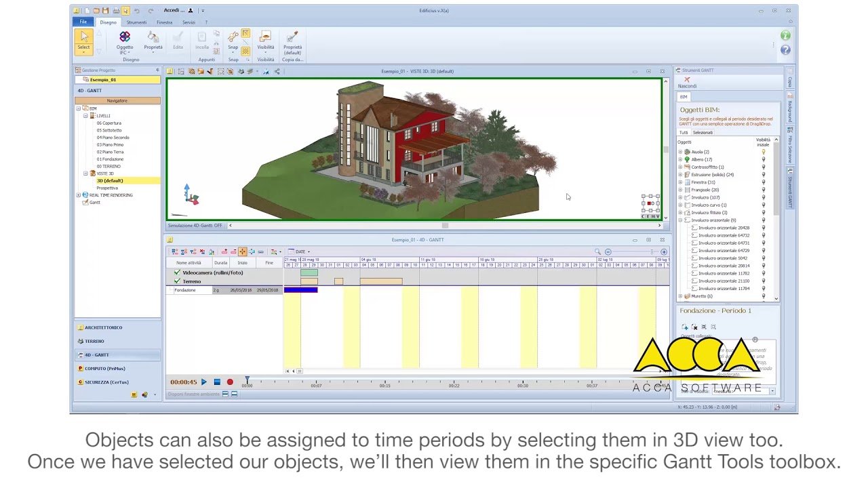868x488 pixels.
Task: Open the Proprietà ribbon tool
Action: (x=153, y=41)
